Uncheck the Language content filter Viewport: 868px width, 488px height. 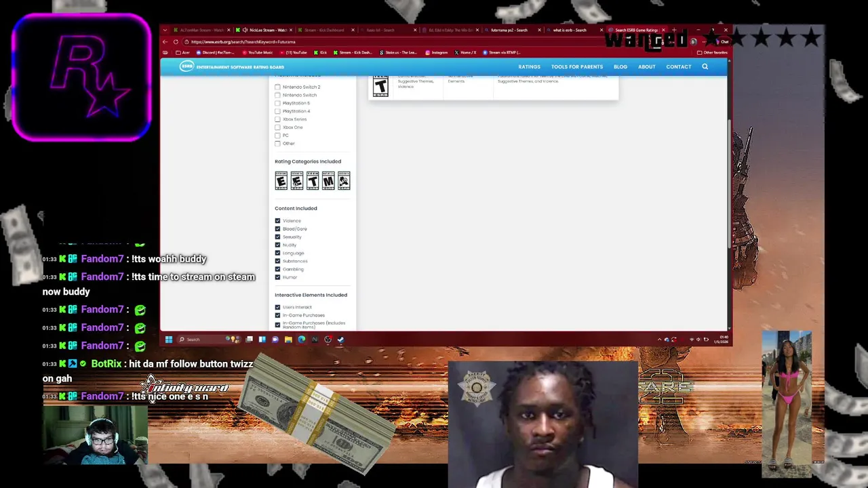277,253
